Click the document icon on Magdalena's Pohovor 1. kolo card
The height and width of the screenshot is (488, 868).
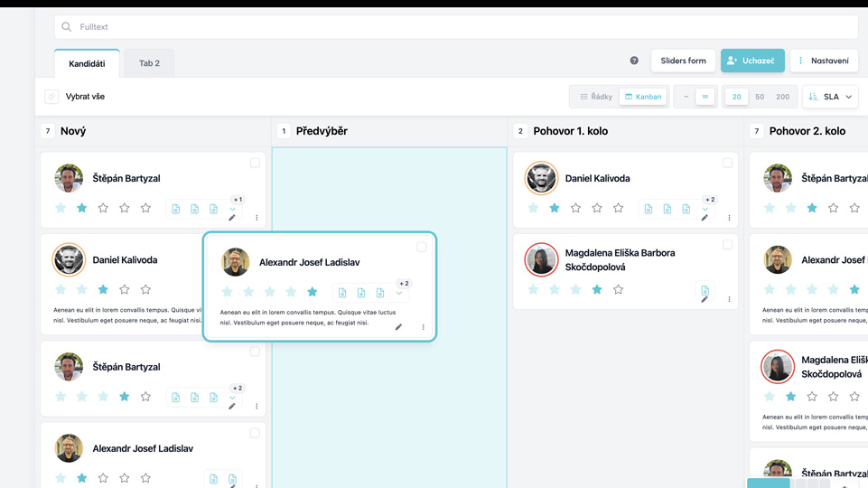point(705,290)
